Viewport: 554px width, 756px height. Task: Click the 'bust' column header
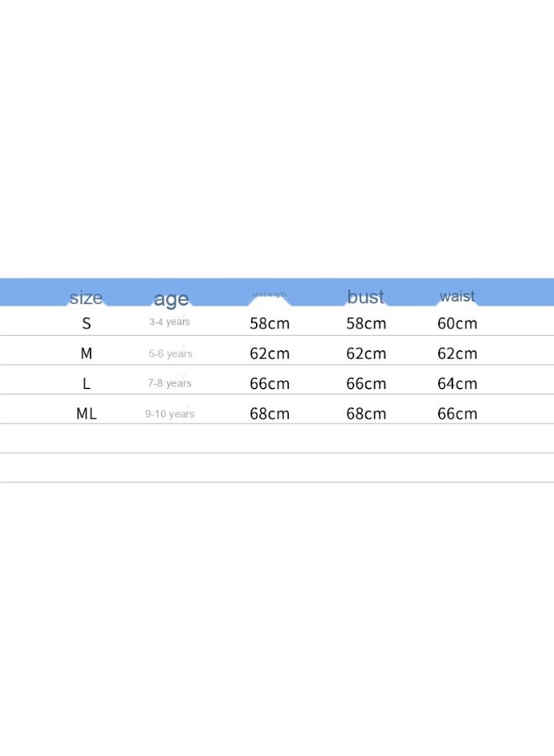tap(366, 297)
